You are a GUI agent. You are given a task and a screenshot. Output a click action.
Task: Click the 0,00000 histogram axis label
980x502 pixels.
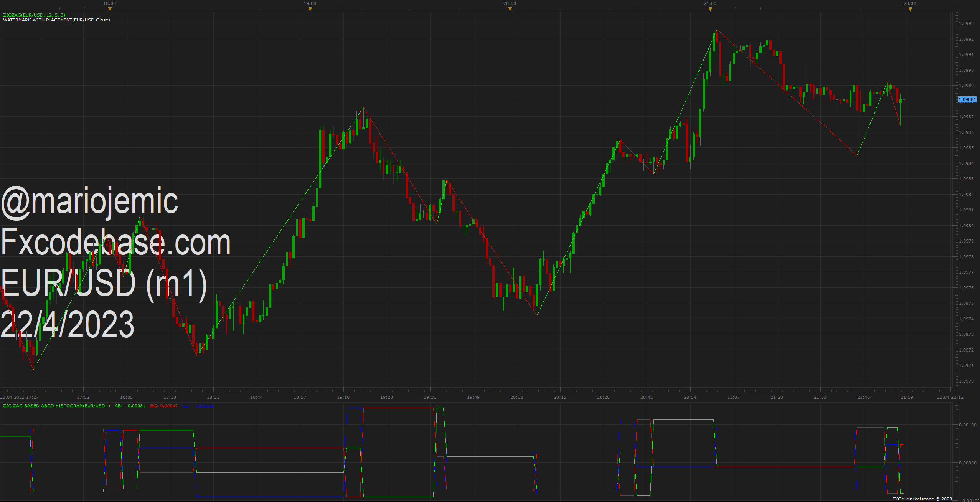pyautogui.click(x=967, y=463)
